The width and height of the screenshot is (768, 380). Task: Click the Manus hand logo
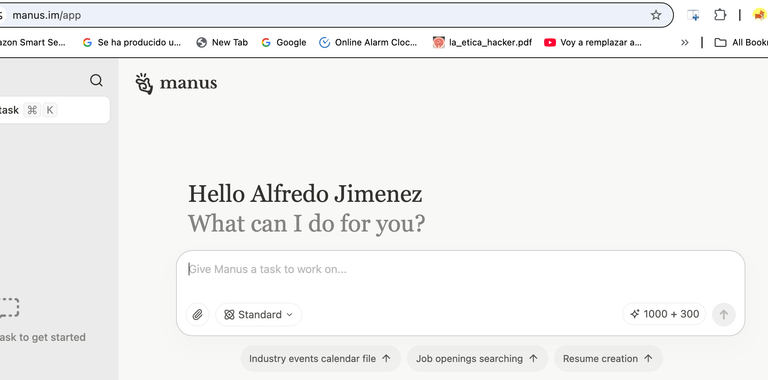point(144,84)
